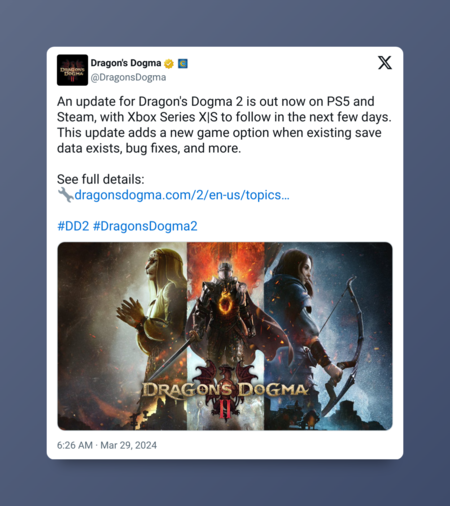Follow the dragonsdogma.com/2/en-us/topics link
Screen dimensions: 450x506
coord(182,195)
